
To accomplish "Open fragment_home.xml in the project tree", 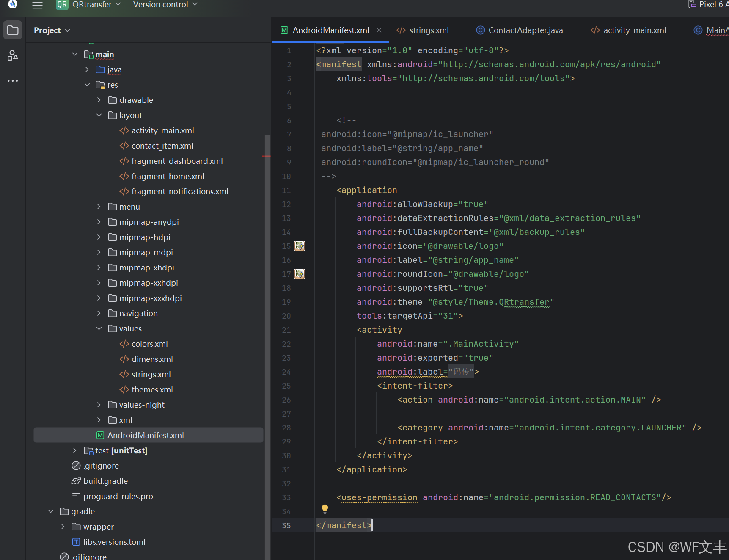I will point(168,176).
